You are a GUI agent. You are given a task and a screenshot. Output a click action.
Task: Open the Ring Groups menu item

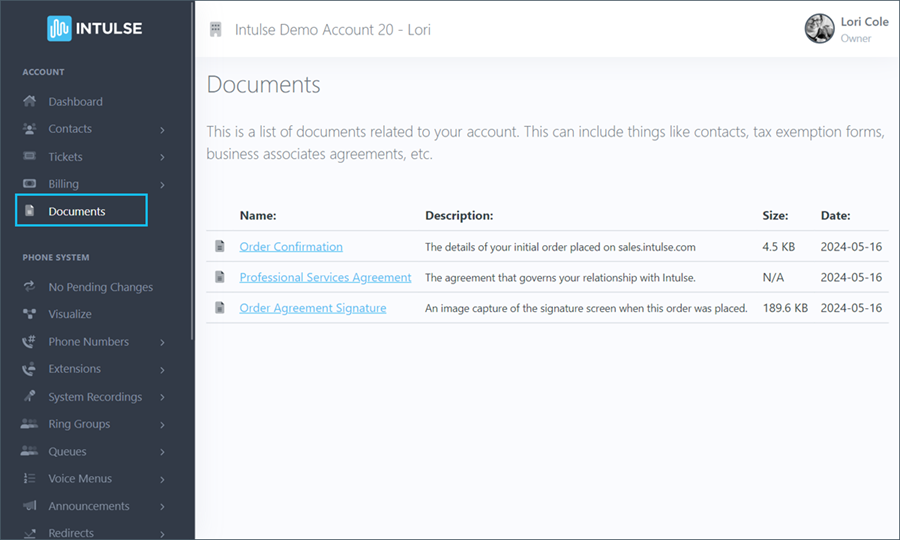(79, 424)
